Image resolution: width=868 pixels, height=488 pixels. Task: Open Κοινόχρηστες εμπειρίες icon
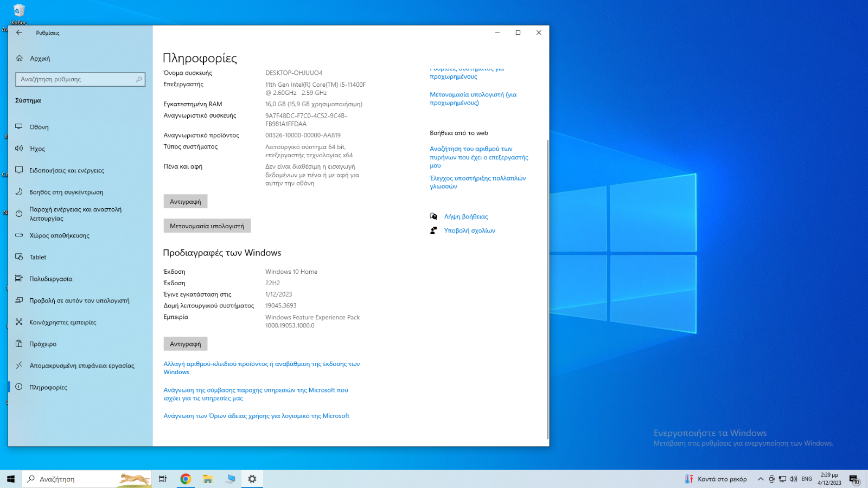pyautogui.click(x=19, y=322)
